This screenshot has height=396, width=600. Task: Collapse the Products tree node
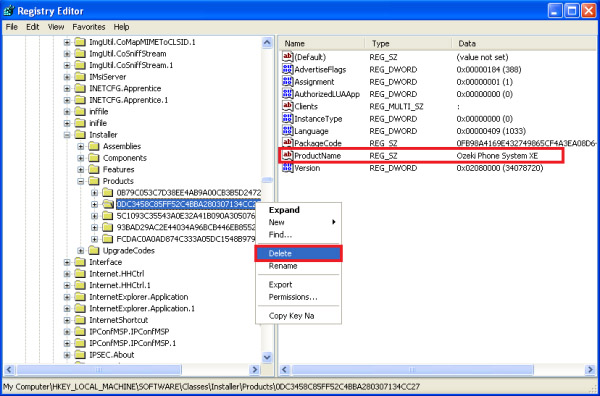tap(81, 181)
